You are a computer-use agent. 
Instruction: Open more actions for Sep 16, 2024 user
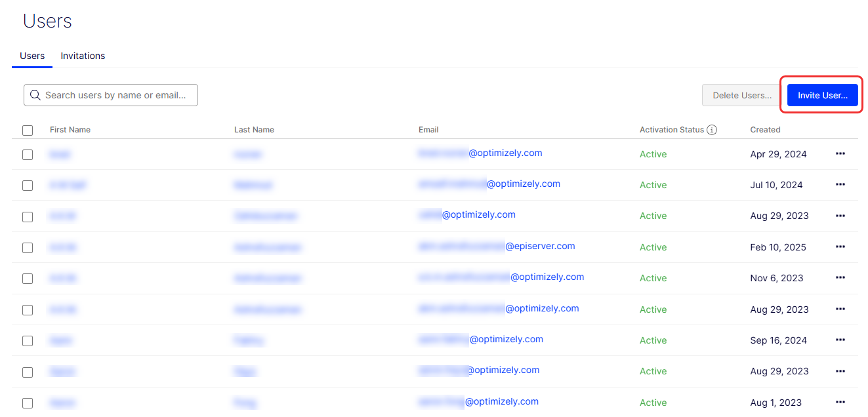click(840, 340)
